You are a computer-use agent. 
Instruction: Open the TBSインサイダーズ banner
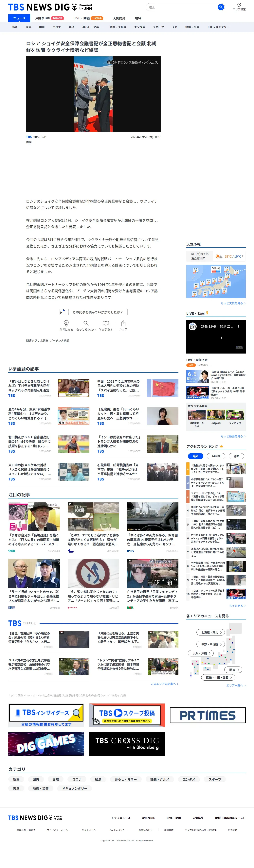46,715
